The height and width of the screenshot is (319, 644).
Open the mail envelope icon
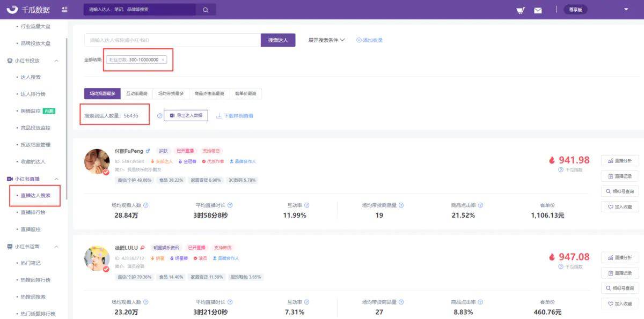pyautogui.click(x=538, y=10)
